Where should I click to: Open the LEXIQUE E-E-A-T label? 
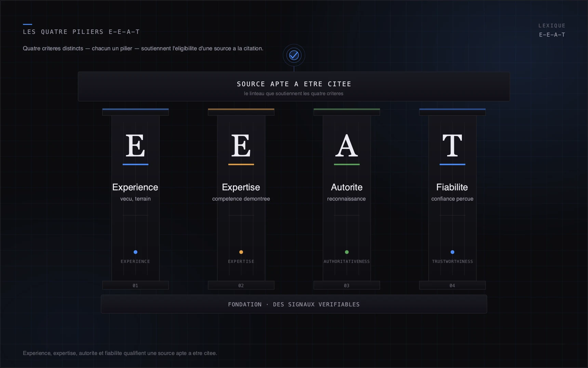point(552,30)
